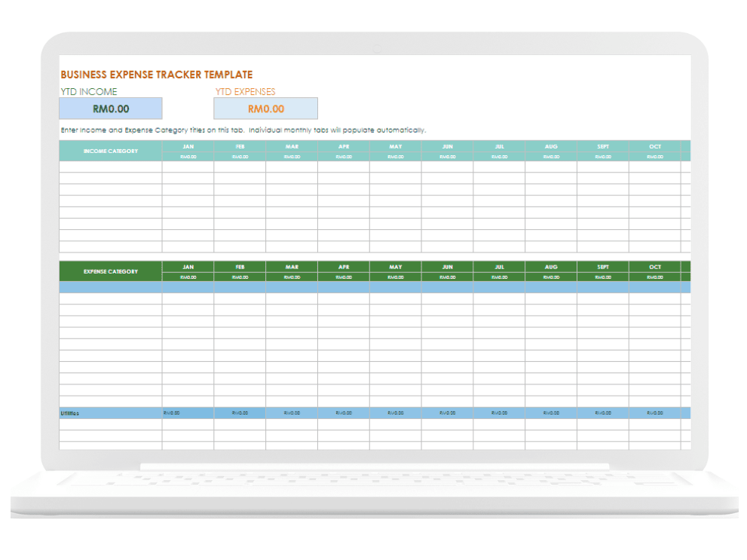
Task: Select the Utilities OCT RM0.00 cell
Action: click(655, 413)
